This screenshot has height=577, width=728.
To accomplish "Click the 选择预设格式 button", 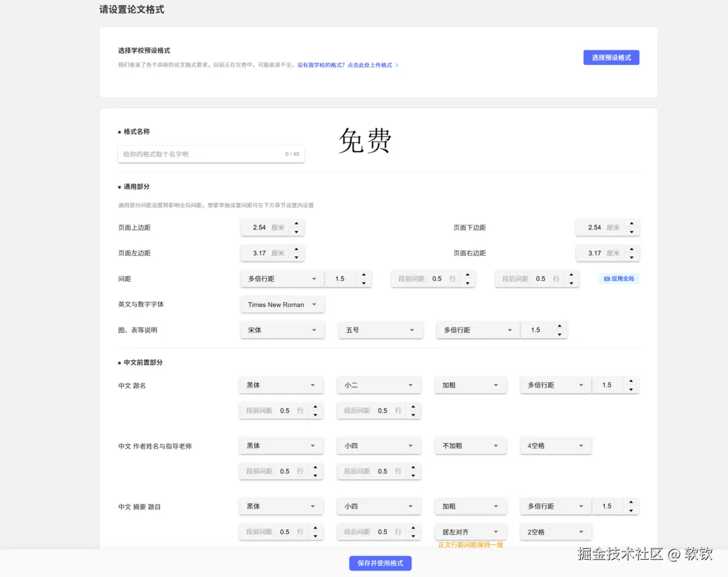I will pos(611,57).
